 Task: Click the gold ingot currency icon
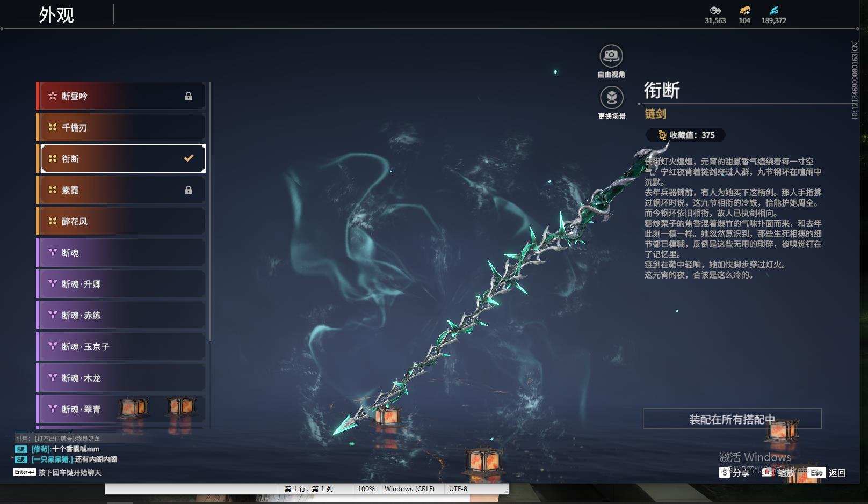tap(744, 10)
